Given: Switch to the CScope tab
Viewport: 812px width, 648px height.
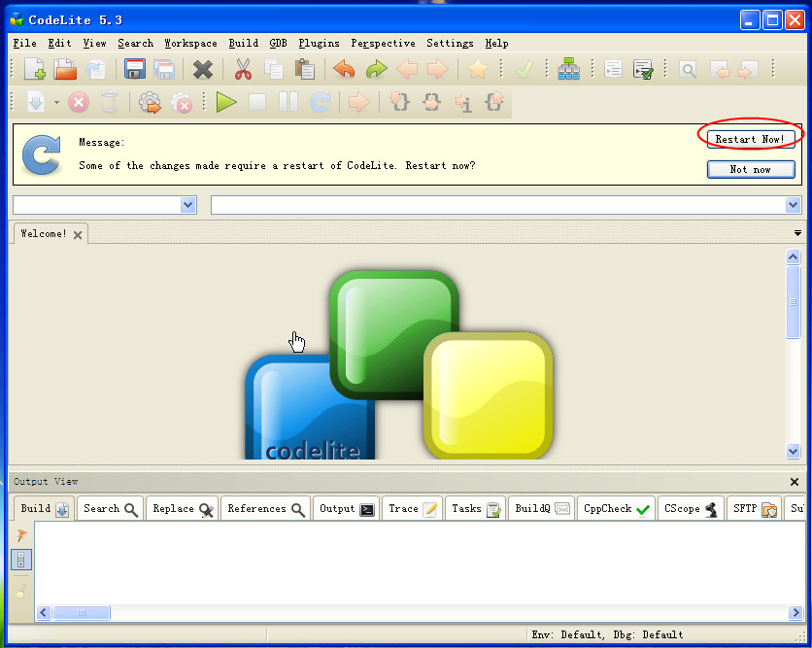Looking at the screenshot, I should (x=691, y=509).
